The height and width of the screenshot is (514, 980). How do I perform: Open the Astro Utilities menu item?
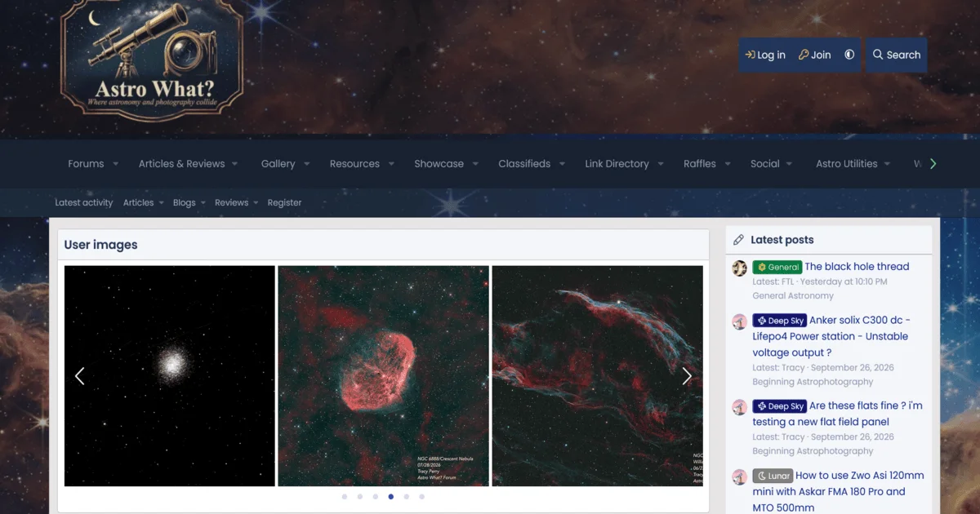tap(847, 164)
